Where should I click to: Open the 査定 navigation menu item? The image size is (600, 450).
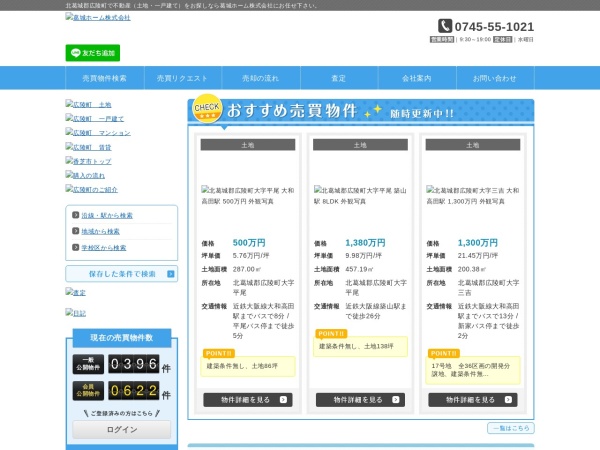(x=339, y=78)
